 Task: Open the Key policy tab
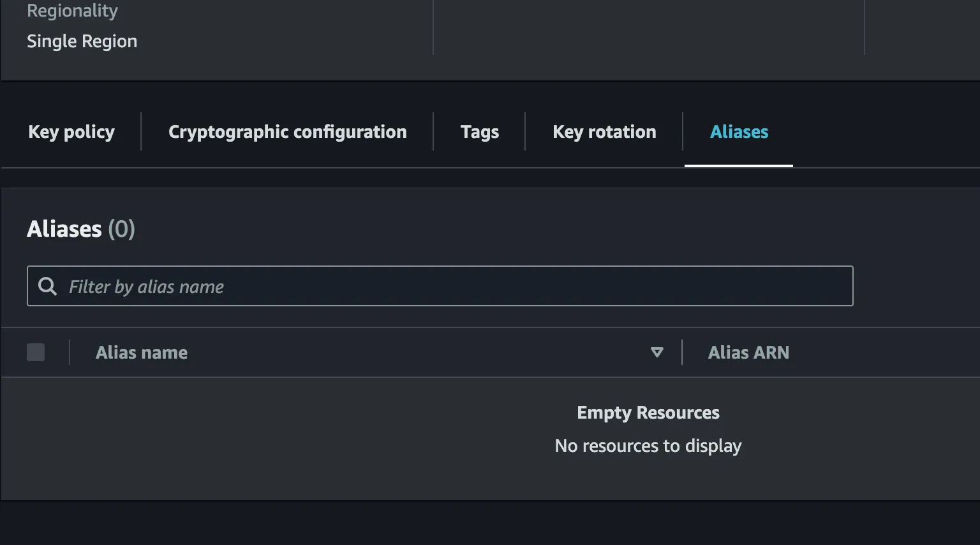coord(71,132)
